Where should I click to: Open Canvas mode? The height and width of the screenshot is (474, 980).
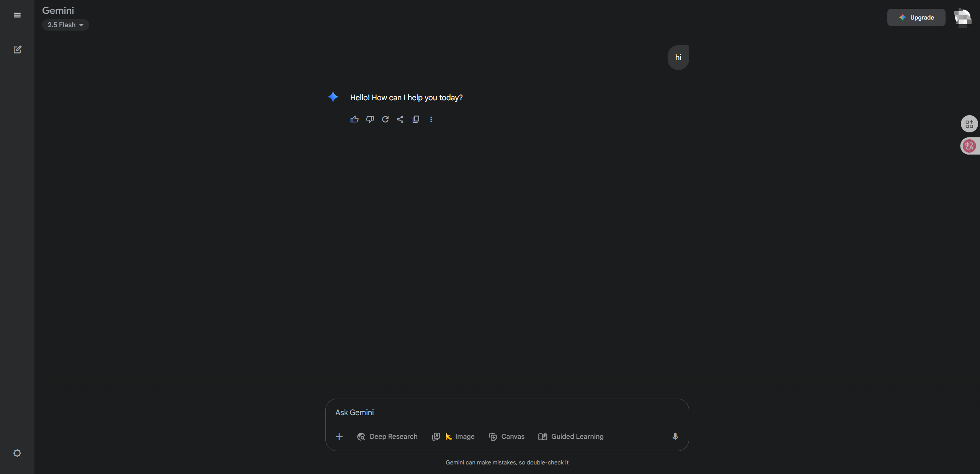point(506,436)
